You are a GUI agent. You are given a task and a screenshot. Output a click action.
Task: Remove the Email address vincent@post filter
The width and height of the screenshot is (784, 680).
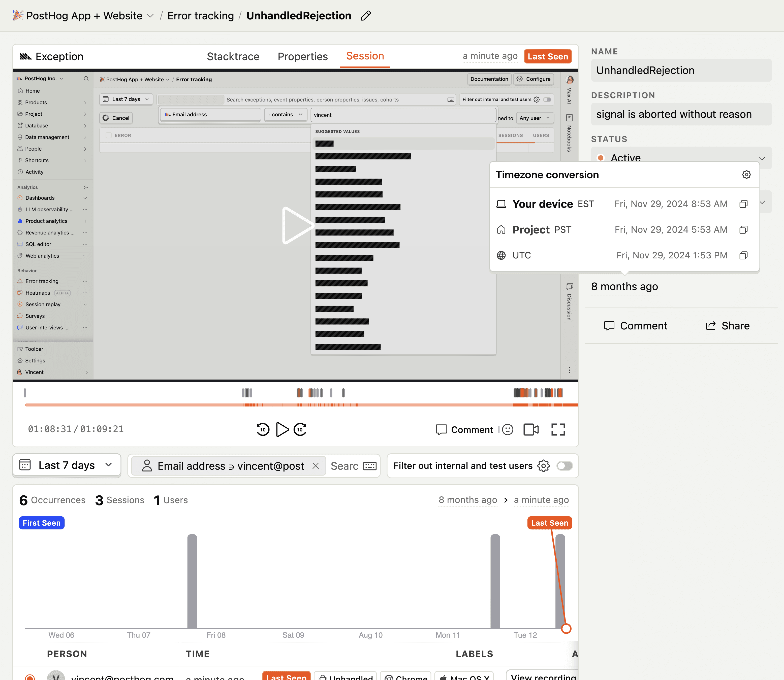(316, 466)
